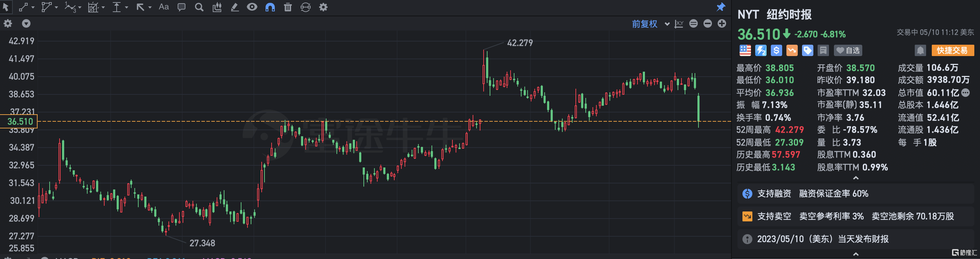The height and width of the screenshot is (259, 980).
Task: Open the 支持卖空 short selling row
Action: pyautogui.click(x=856, y=216)
